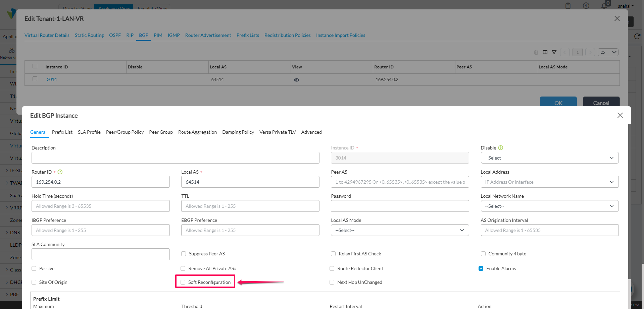
Task: Click the SLA Community input field
Action: coord(101,254)
